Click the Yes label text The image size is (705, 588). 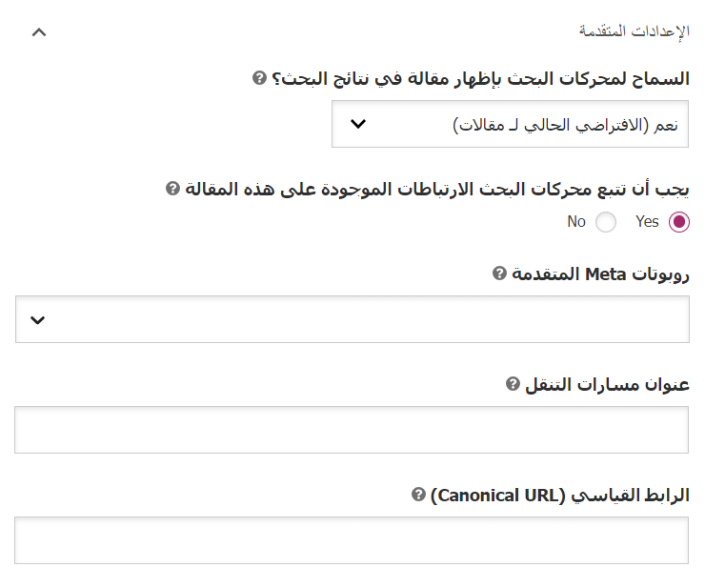pyautogui.click(x=648, y=222)
